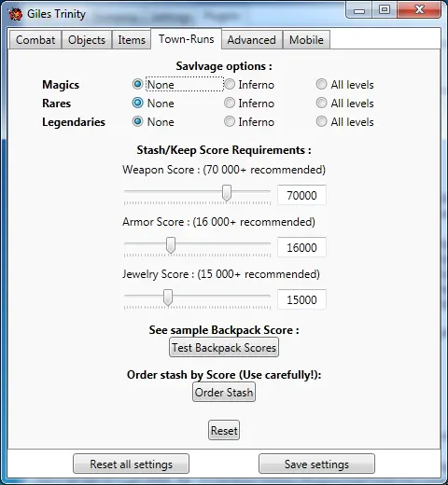This screenshot has width=448, height=485.
Task: Select the Town-Runs tab
Action: [x=187, y=39]
